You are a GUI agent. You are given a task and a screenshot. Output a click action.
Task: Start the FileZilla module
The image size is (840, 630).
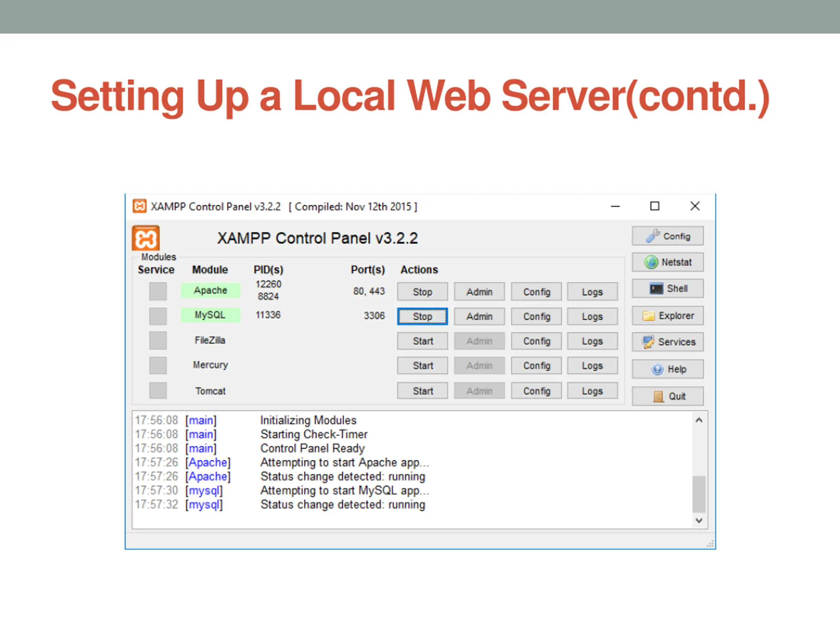(422, 341)
